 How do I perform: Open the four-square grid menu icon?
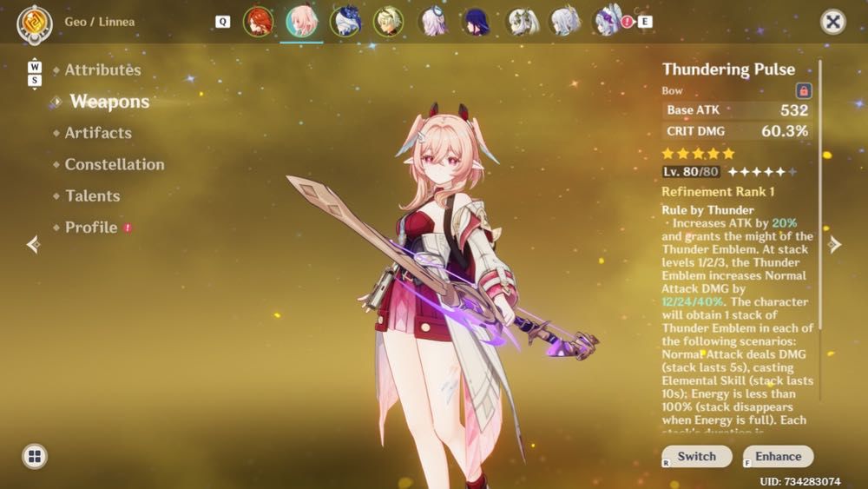point(35,456)
